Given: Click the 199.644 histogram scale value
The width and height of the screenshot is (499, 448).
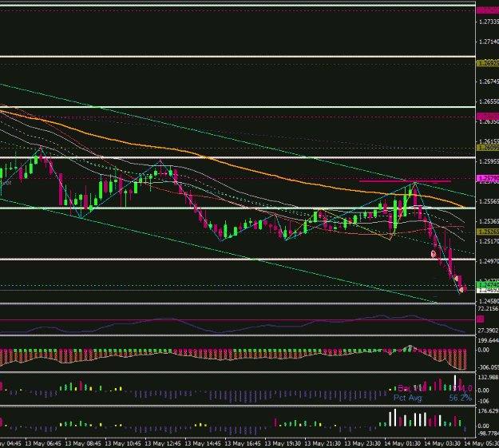Looking at the screenshot, I should (488, 340).
